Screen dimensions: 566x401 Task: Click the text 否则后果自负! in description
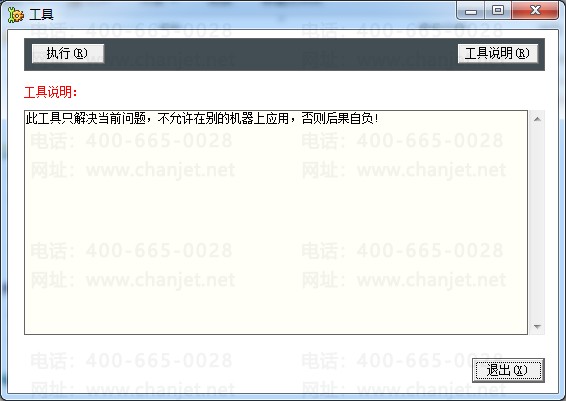(340, 118)
